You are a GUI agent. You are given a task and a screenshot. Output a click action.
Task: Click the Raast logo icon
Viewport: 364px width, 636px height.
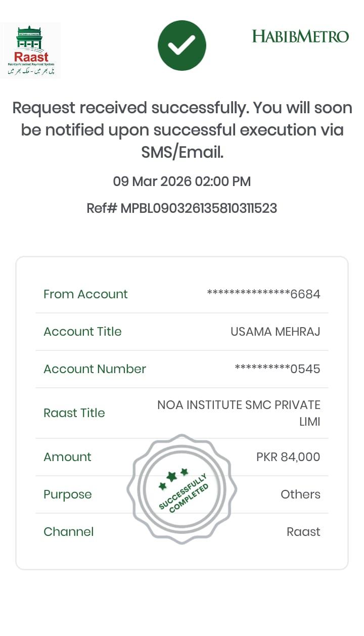pos(30,51)
